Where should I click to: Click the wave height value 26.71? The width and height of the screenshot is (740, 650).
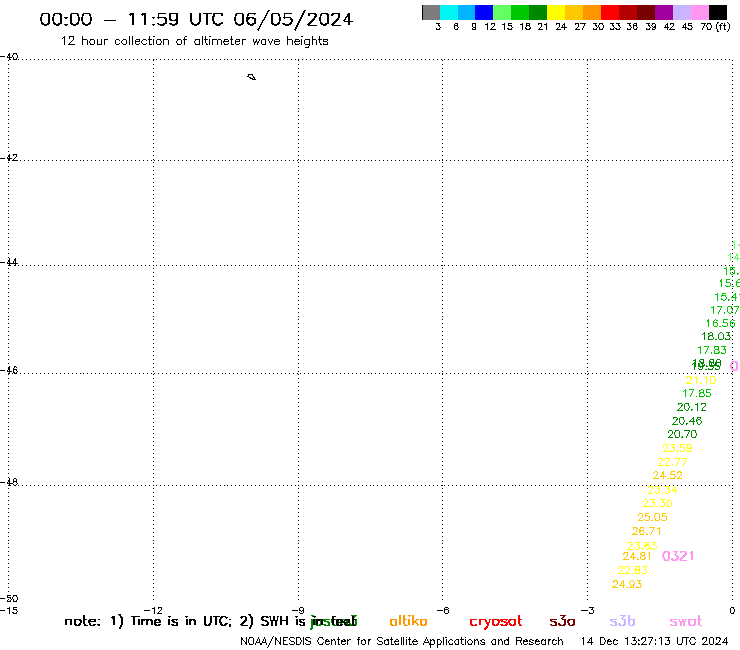coord(647,531)
